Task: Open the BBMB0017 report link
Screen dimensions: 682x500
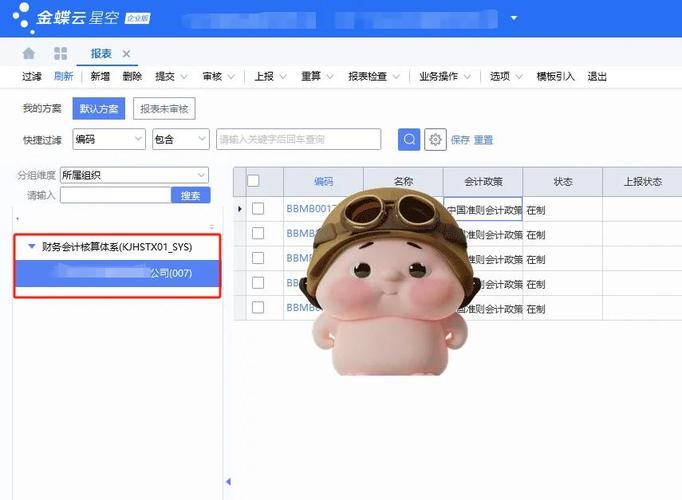Action: [x=311, y=209]
